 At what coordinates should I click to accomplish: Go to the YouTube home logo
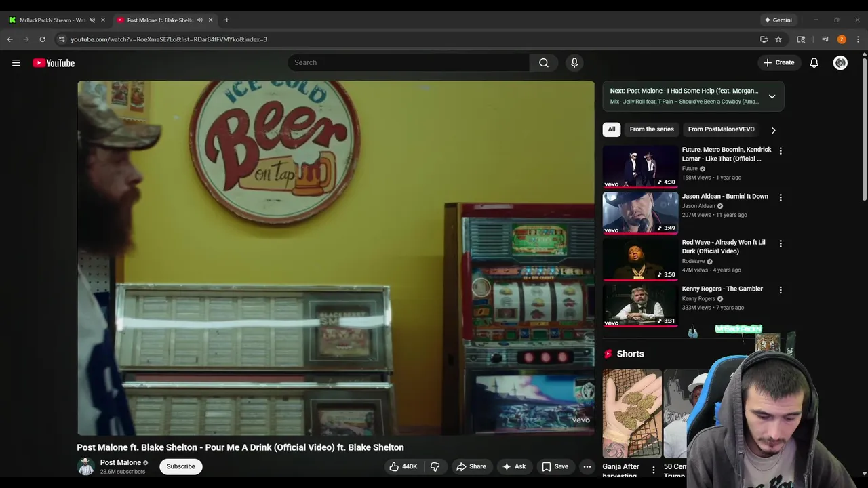point(54,63)
